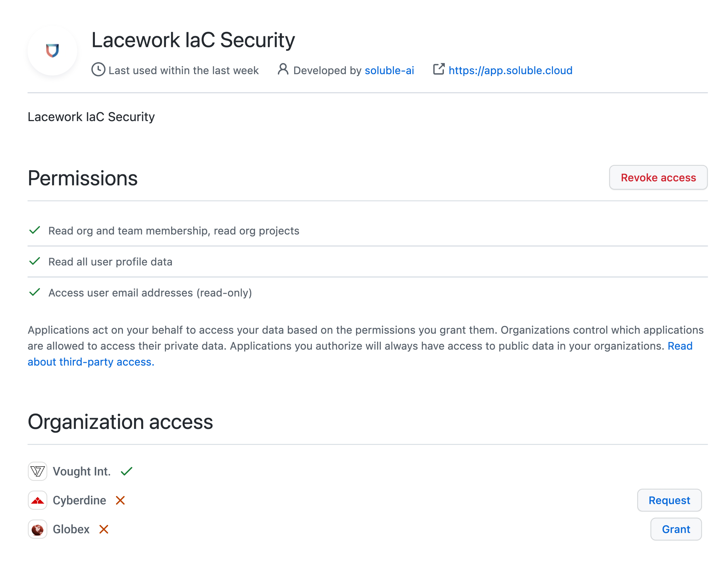Click the Lacework IaC Security shield logo
The height and width of the screenshot is (586, 728).
52,51
